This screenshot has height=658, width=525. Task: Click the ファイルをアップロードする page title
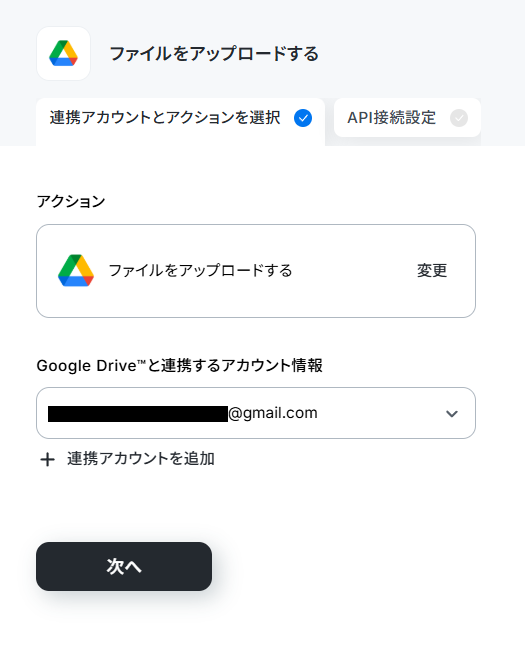click(x=214, y=54)
